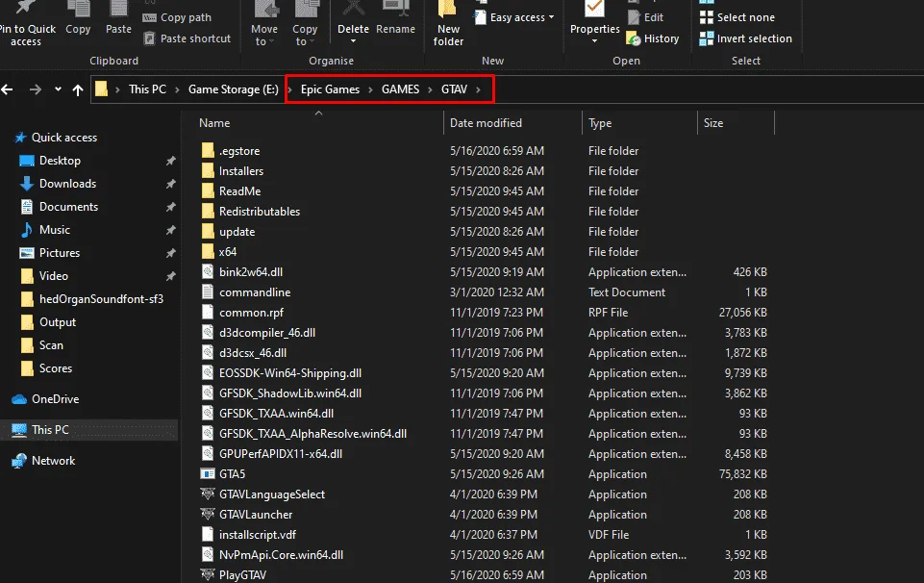Open Documents in navigation pane
This screenshot has height=583, width=924.
point(68,206)
